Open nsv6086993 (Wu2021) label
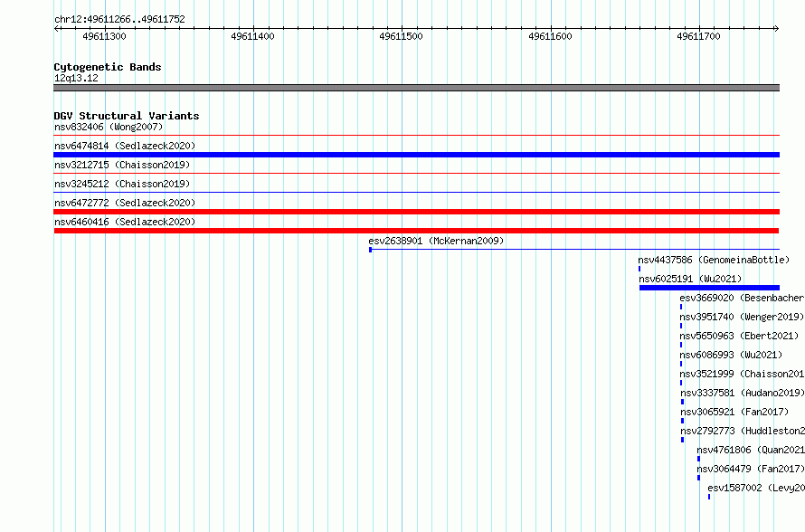Screen dimensions: 805x532 pos(731,355)
